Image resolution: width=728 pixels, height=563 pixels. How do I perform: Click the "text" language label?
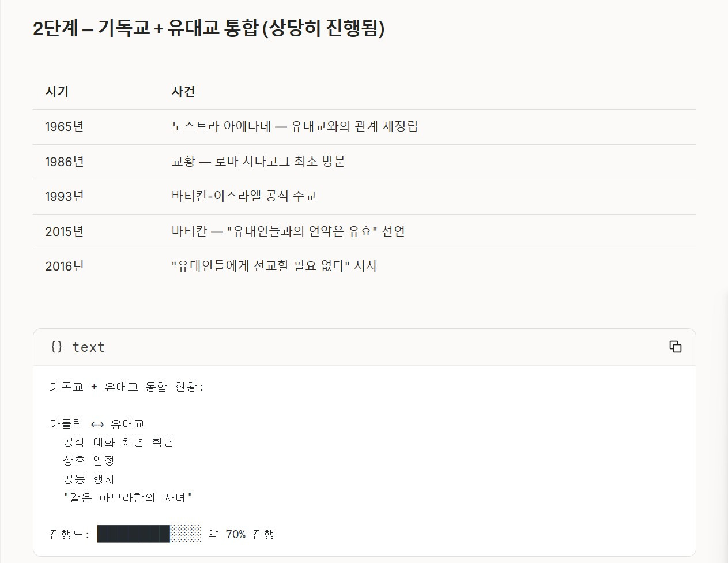(88, 347)
